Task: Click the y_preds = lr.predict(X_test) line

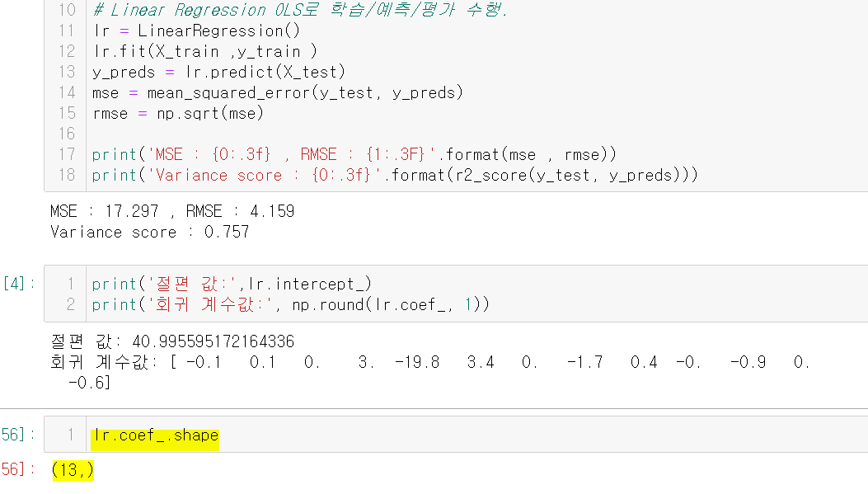Action: click(218, 72)
